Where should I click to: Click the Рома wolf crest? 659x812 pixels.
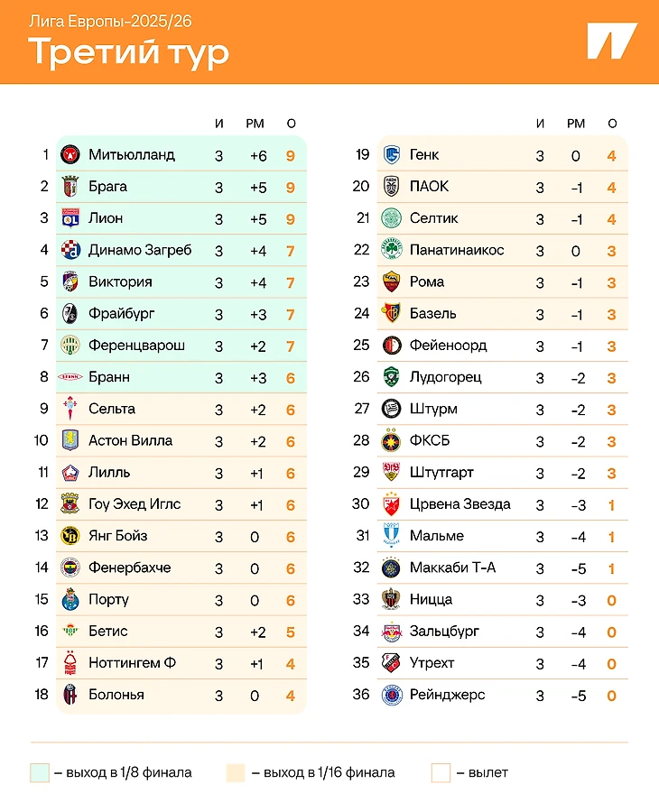coord(392,281)
